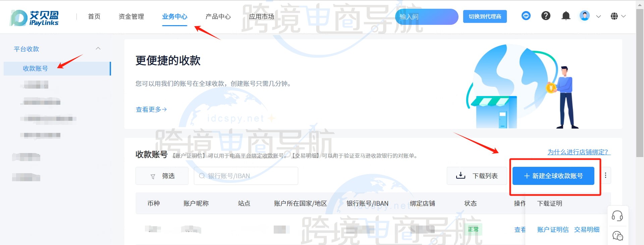
Task: Click the 查看 link in the account row
Action: (x=520, y=230)
